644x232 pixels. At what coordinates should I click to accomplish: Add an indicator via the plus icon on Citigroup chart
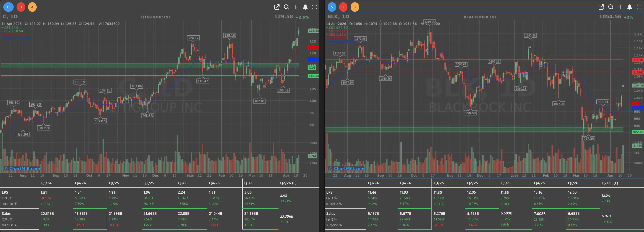[296, 7]
